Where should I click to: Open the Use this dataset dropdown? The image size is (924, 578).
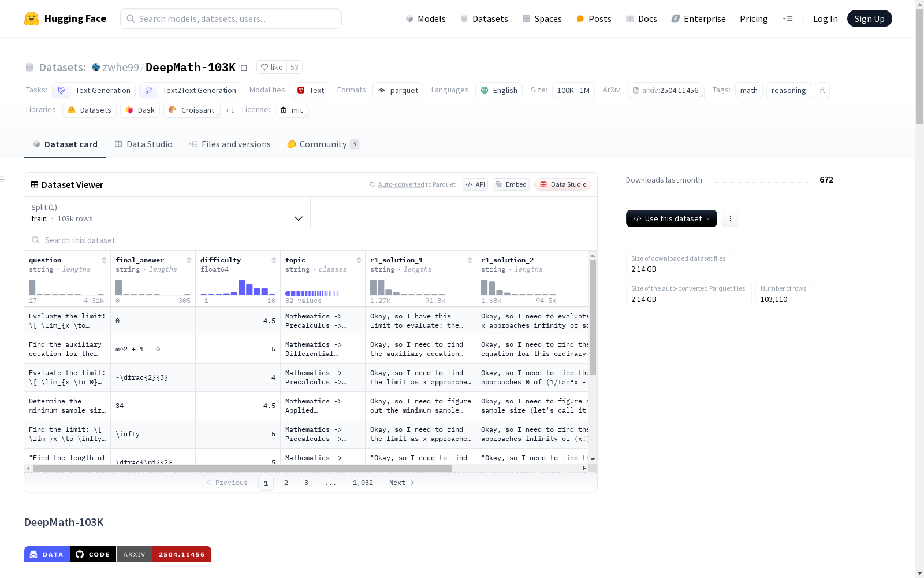click(672, 218)
